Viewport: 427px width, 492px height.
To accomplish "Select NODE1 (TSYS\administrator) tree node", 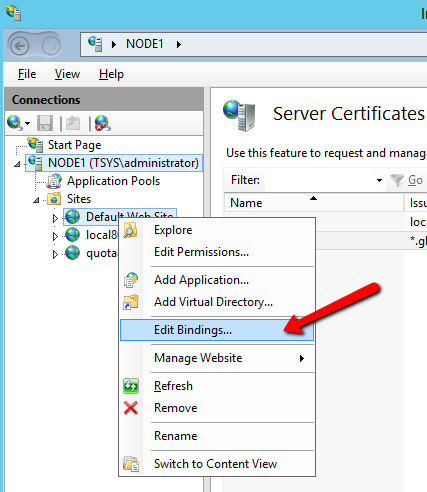I will (x=123, y=163).
